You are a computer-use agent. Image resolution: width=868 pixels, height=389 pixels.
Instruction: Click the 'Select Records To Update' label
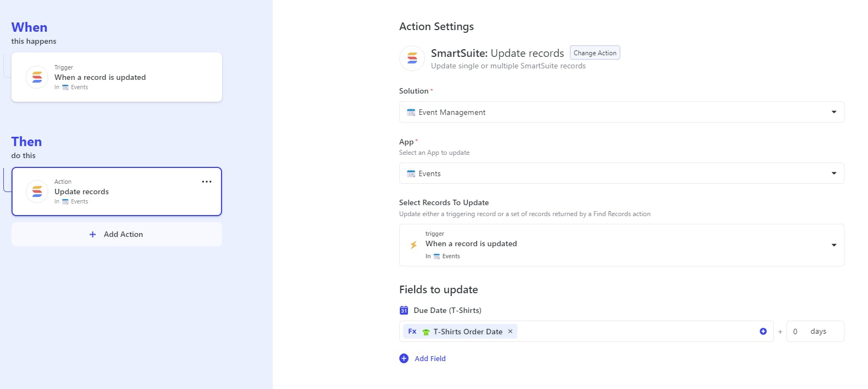(x=444, y=202)
